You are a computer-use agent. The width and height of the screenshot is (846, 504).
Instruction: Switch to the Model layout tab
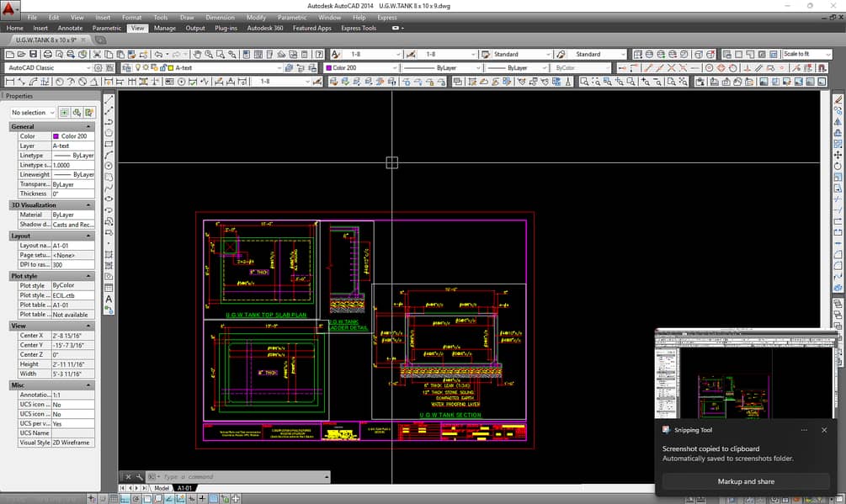[x=161, y=488]
